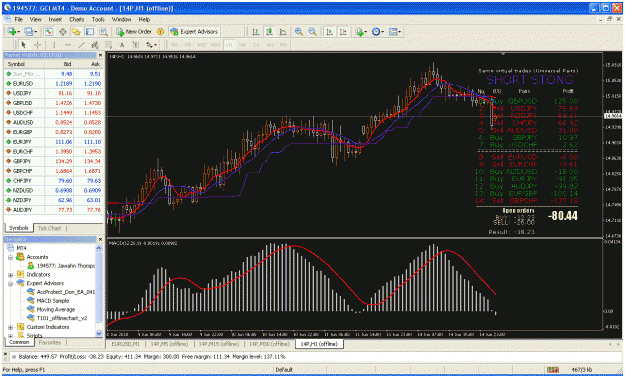Open the Window menu
The height and width of the screenshot is (376, 625).
(x=121, y=19)
